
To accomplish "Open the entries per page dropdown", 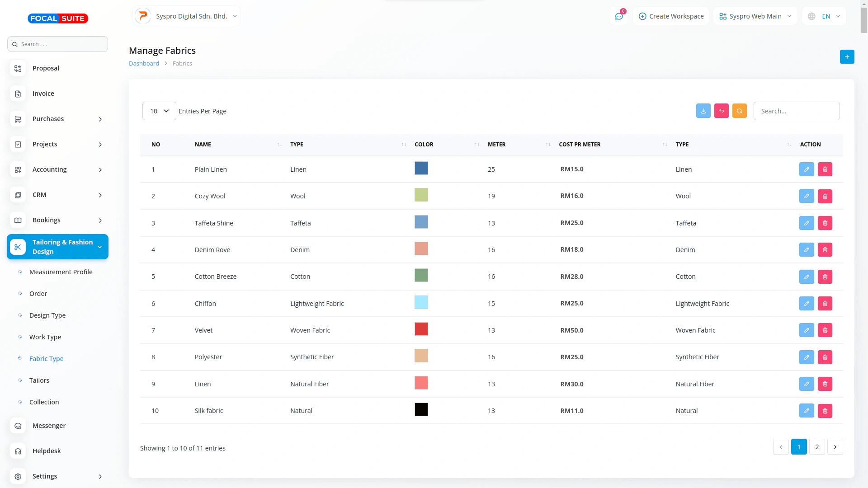I will pos(159,111).
